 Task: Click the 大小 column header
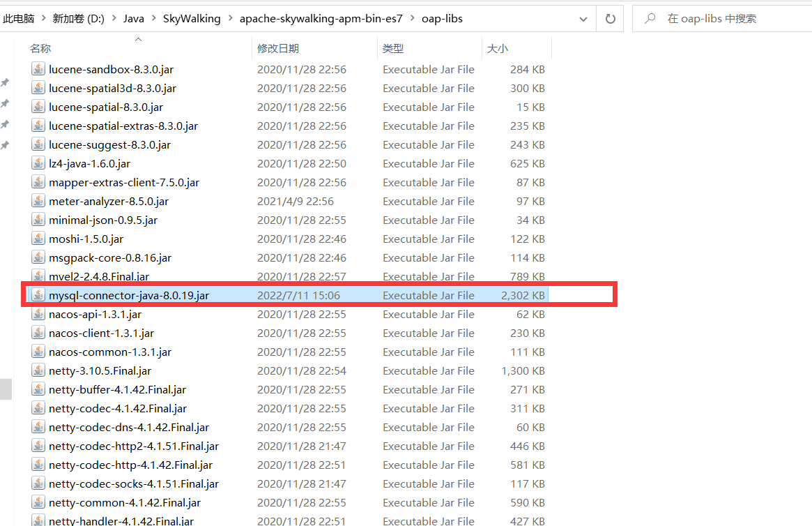click(498, 49)
